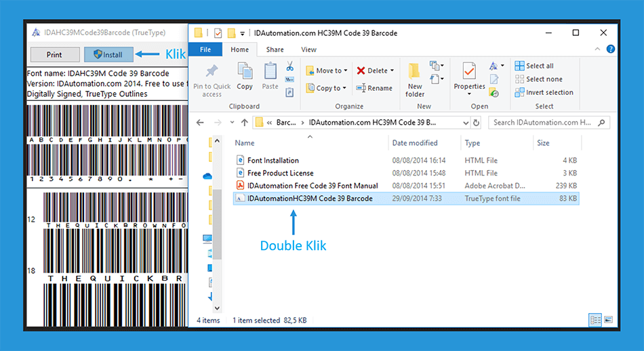This screenshot has height=351, width=644.
Task: Maximize the File Explorer window
Action: pos(576,33)
